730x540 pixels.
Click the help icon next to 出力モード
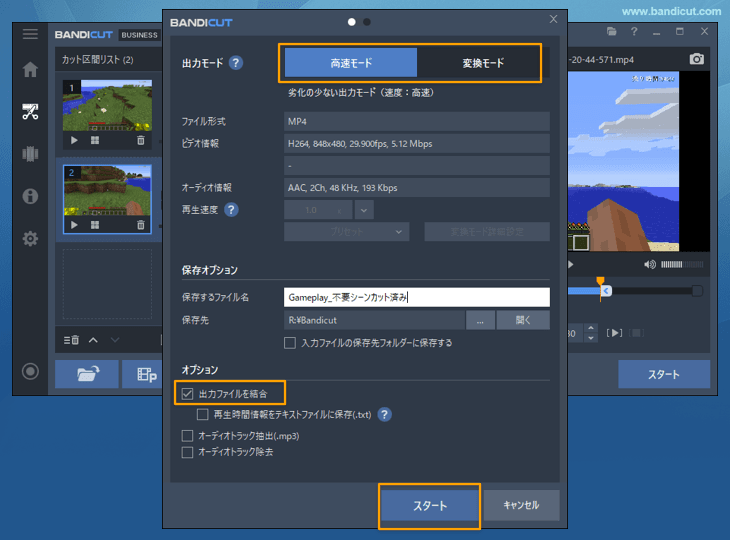(x=236, y=62)
